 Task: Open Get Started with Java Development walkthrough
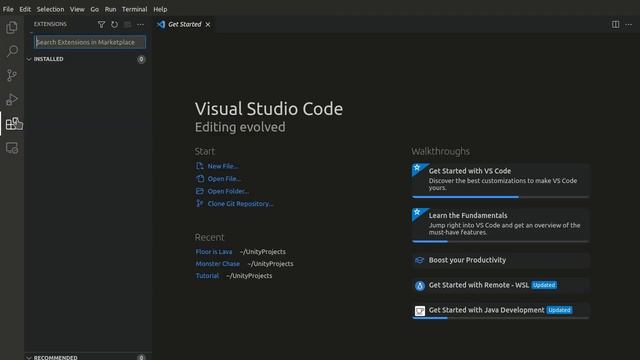click(500, 311)
